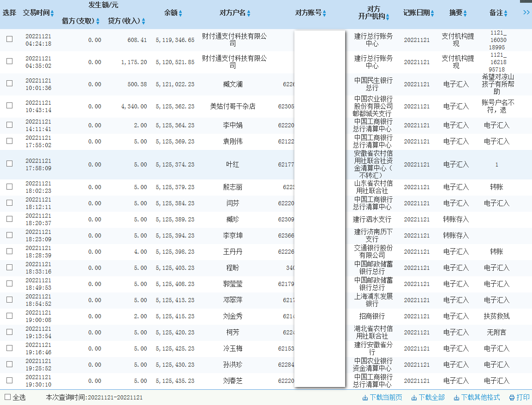Screen dimensions: 532x405
Task: Click institution 建行安徽省分行
Action: pyautogui.click(x=373, y=348)
